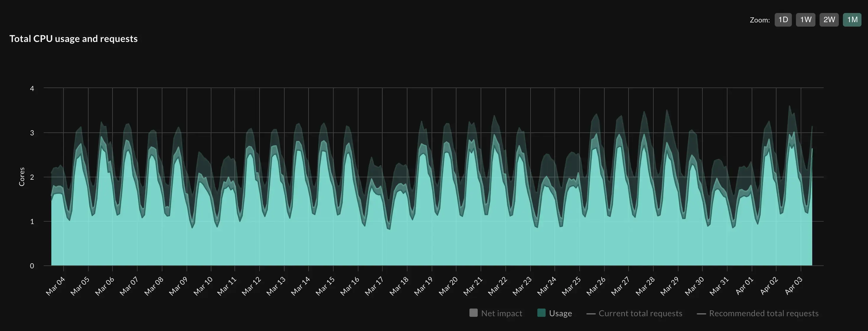
Task: Choose the 2W zoom option
Action: click(829, 20)
